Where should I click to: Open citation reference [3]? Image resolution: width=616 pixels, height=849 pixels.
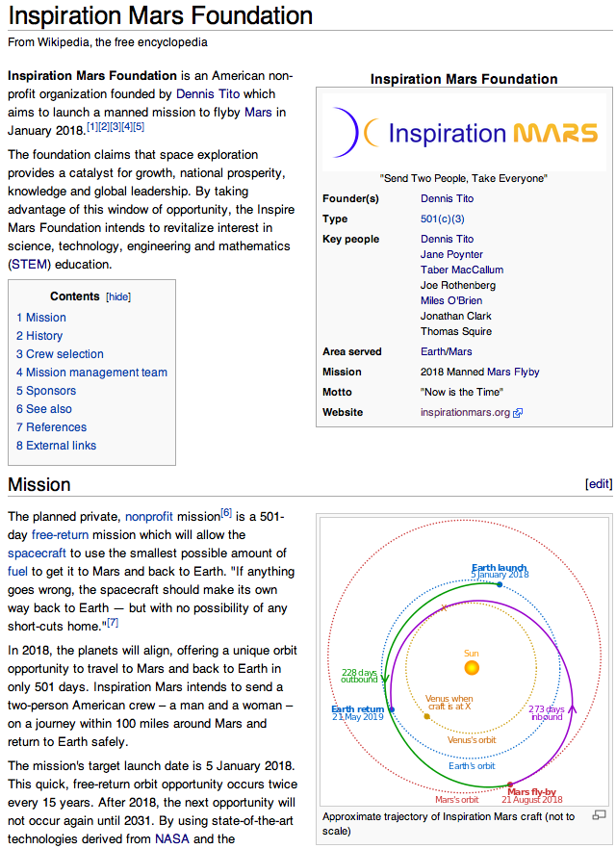coord(115,127)
